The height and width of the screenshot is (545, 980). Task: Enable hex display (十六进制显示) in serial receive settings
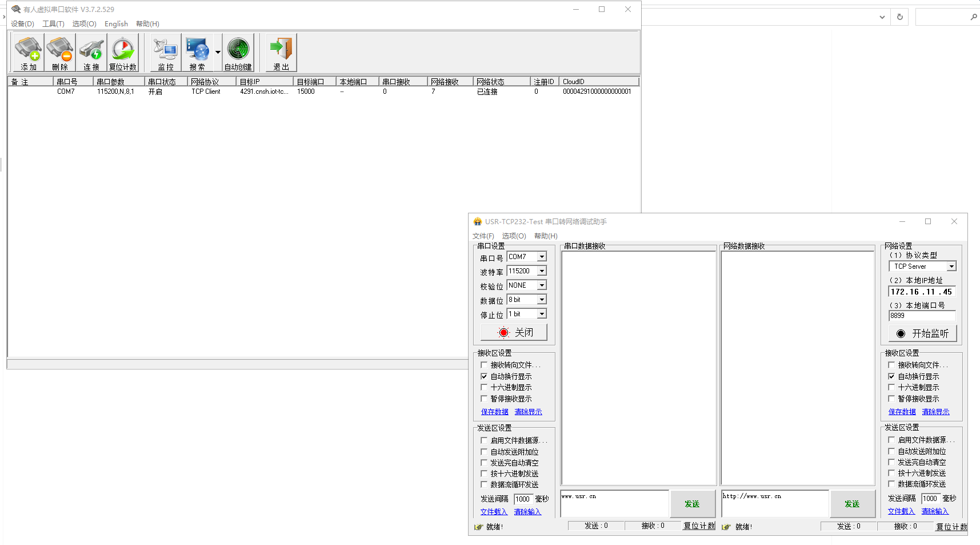[x=484, y=388]
